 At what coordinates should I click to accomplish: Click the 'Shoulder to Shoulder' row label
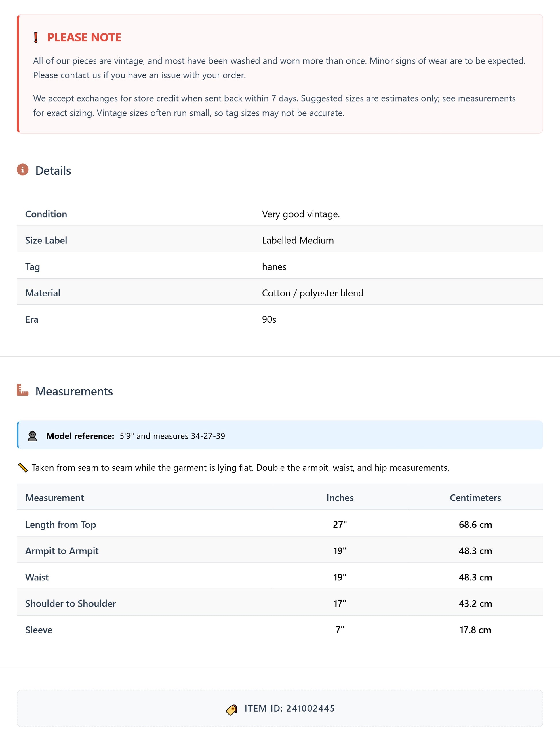click(71, 604)
